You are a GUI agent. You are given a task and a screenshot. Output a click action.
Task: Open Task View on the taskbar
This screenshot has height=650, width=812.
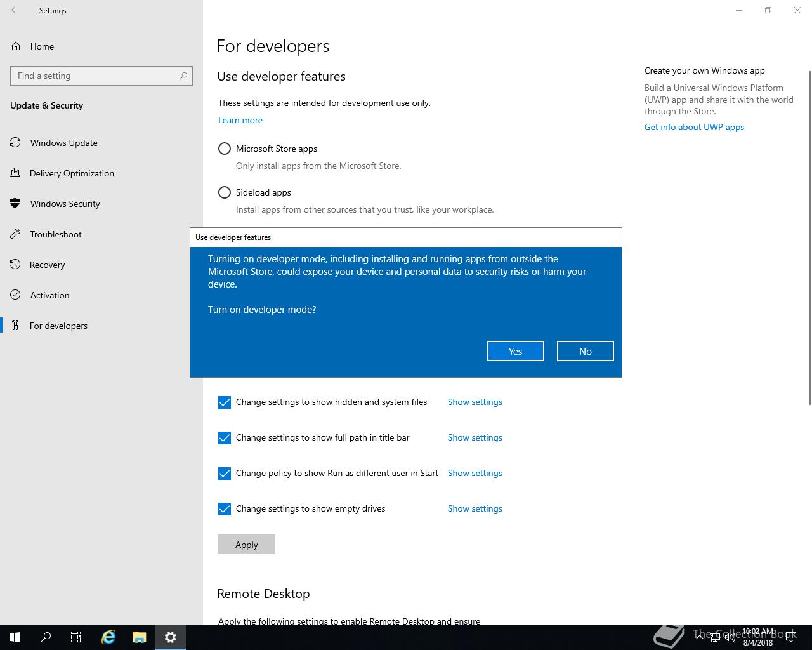click(76, 637)
